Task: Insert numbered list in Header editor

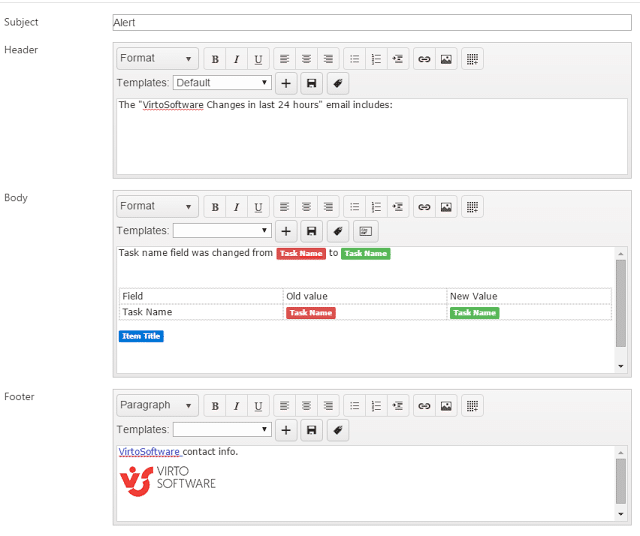Action: (376, 59)
